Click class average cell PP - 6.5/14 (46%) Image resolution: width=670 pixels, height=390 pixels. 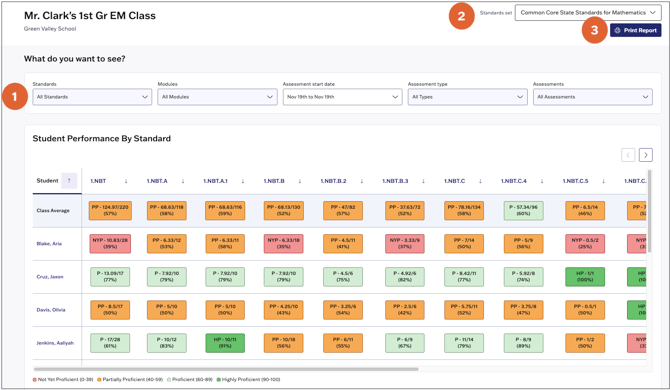point(585,211)
